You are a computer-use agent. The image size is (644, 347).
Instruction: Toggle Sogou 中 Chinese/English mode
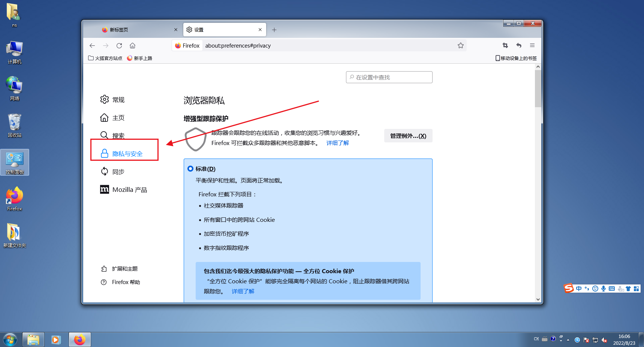(x=579, y=289)
